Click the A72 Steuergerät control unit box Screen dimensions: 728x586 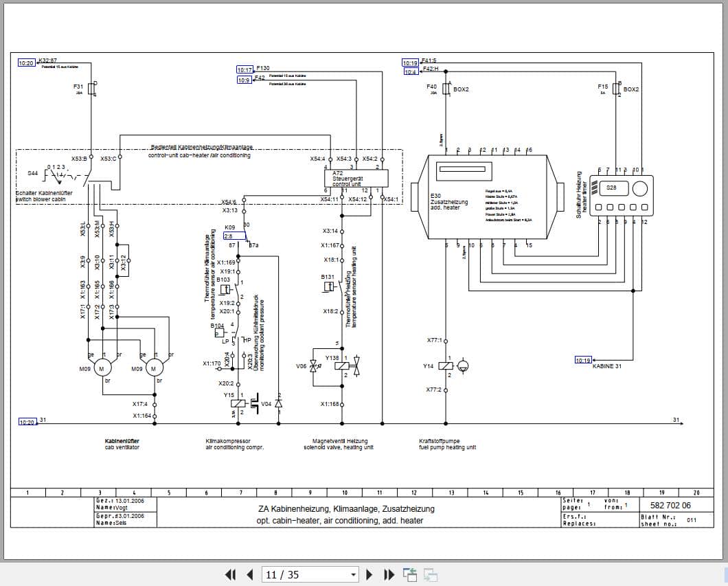[356, 179]
